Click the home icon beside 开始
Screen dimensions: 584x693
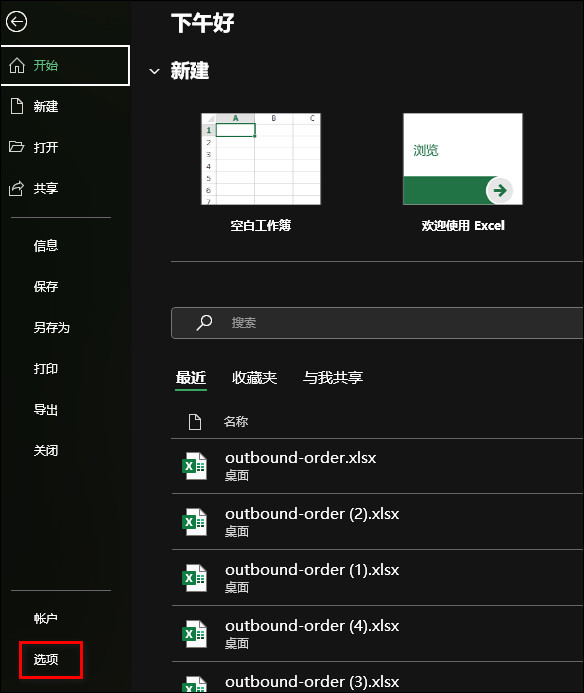[17, 65]
